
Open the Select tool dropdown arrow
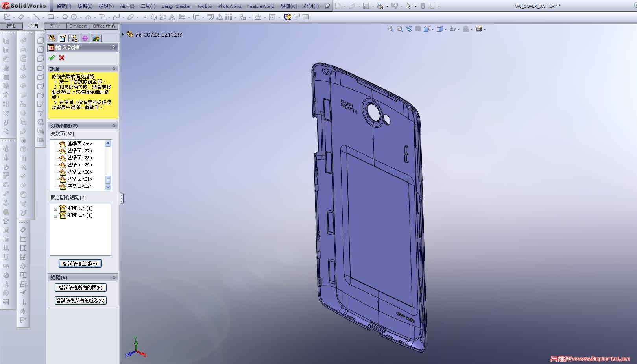[x=415, y=6]
